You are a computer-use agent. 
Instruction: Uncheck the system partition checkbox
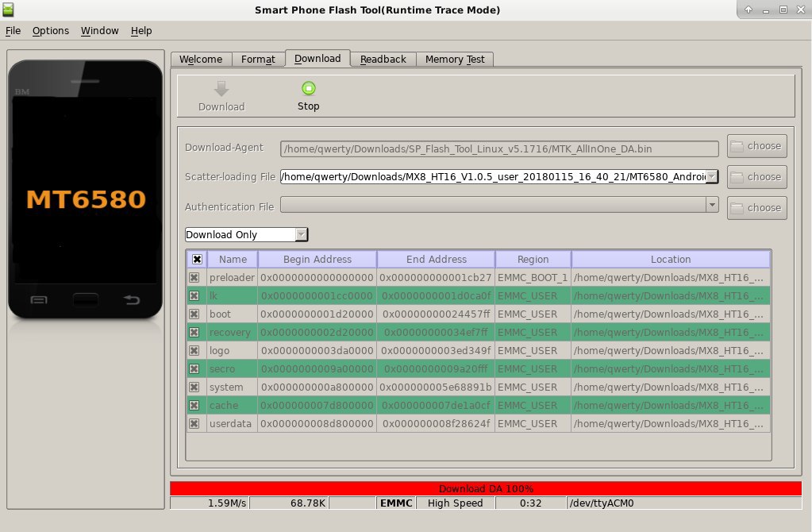(x=194, y=387)
